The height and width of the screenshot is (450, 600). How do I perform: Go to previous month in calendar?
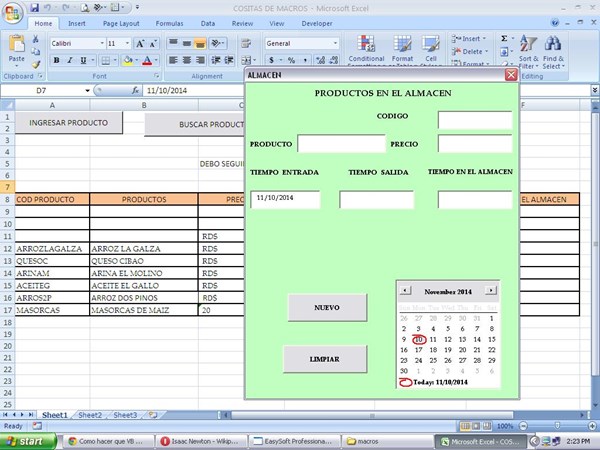[x=405, y=290]
